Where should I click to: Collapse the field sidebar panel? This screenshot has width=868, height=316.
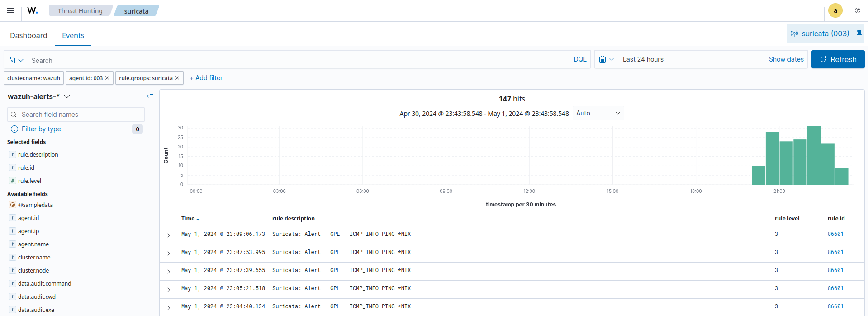[x=150, y=96]
